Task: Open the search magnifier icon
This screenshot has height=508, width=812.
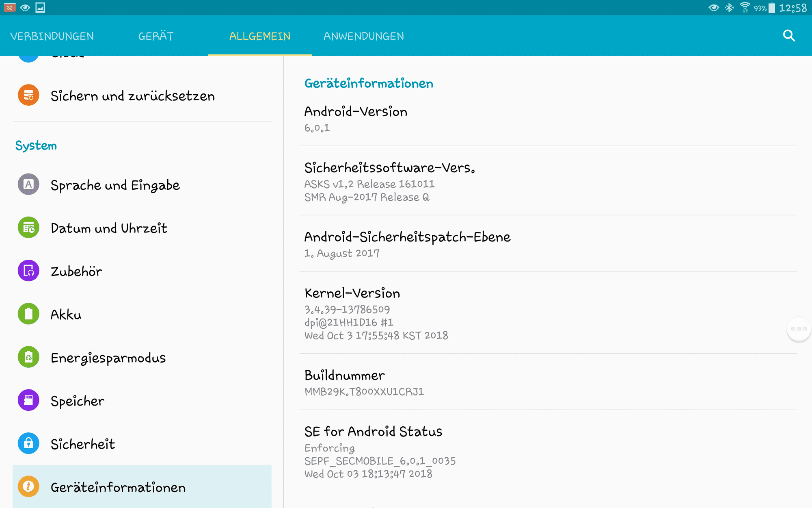Action: tap(789, 36)
